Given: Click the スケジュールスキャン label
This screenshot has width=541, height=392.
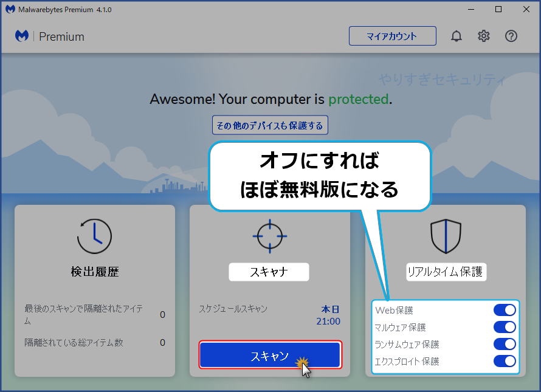Looking at the screenshot, I should click(x=233, y=309).
